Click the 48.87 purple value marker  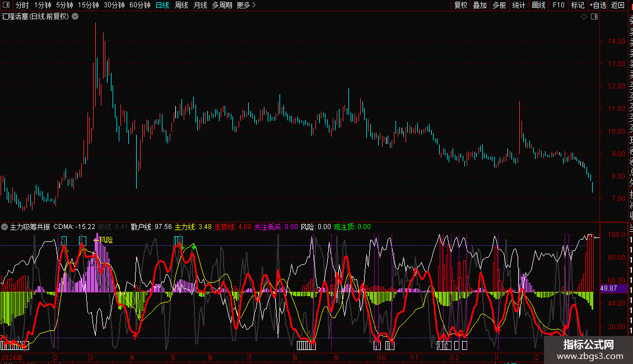click(x=609, y=288)
